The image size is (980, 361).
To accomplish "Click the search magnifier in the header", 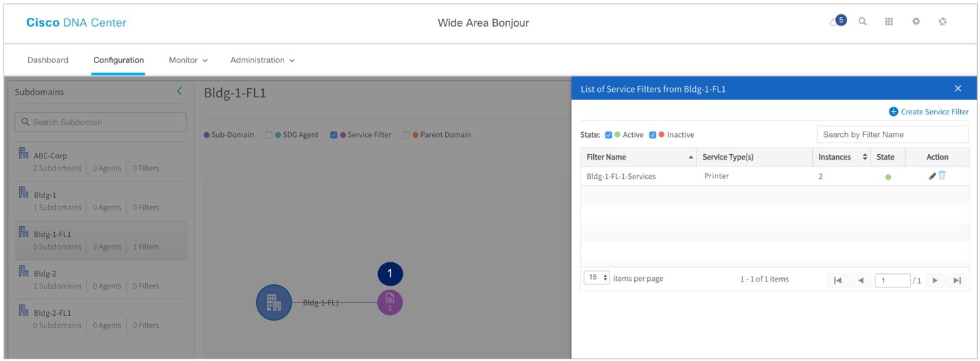I will click(x=863, y=22).
